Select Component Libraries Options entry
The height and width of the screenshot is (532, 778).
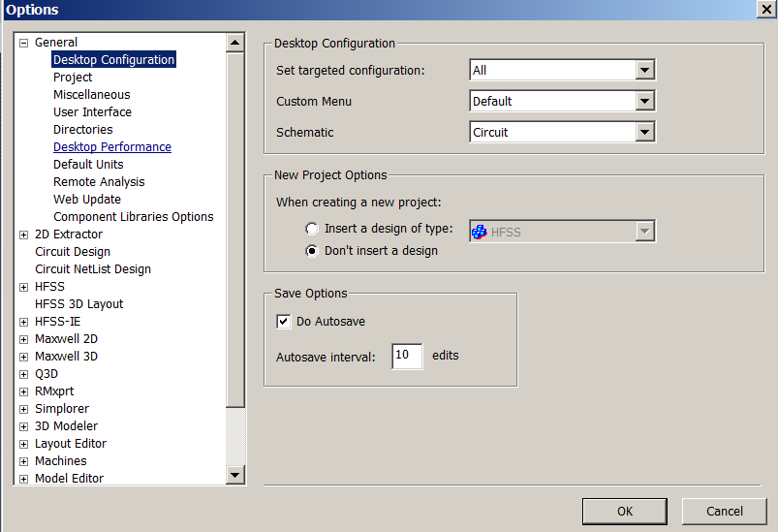[134, 217]
